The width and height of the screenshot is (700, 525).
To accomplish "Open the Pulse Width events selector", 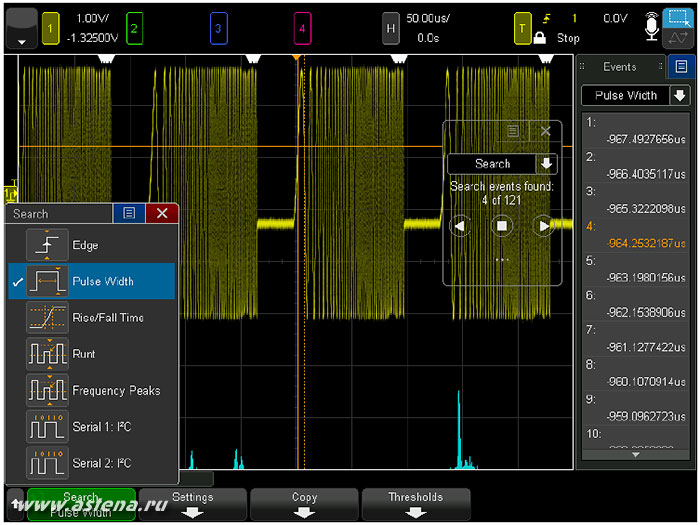I will [625, 96].
